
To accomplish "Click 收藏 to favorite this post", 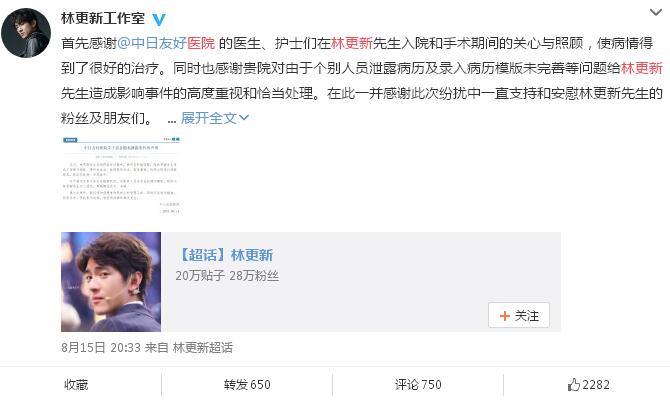I will [76, 385].
